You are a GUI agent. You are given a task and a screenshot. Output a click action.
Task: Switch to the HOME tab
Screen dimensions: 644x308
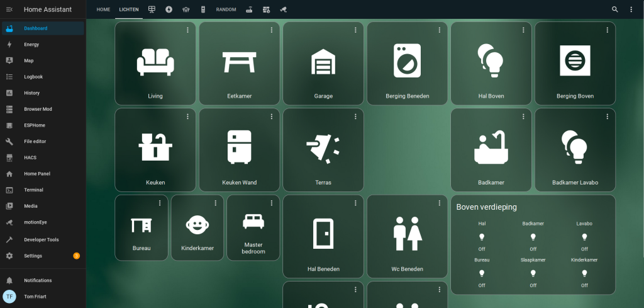click(x=103, y=9)
